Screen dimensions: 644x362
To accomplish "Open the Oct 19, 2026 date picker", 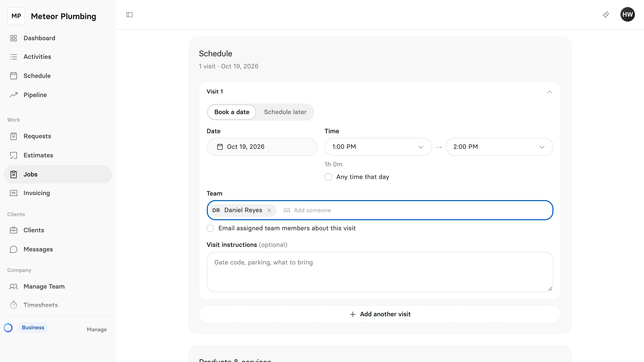I will point(262,147).
